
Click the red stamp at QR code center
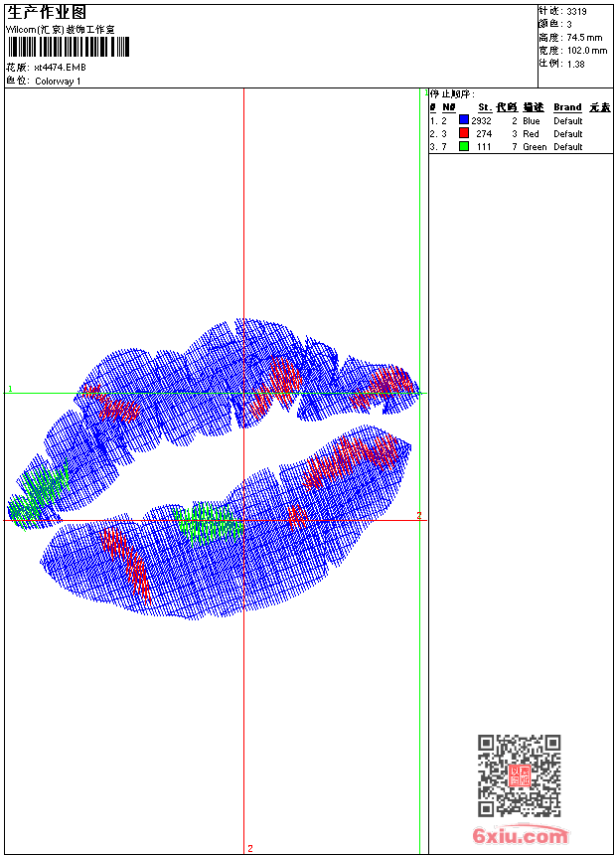pyautogui.click(x=520, y=775)
